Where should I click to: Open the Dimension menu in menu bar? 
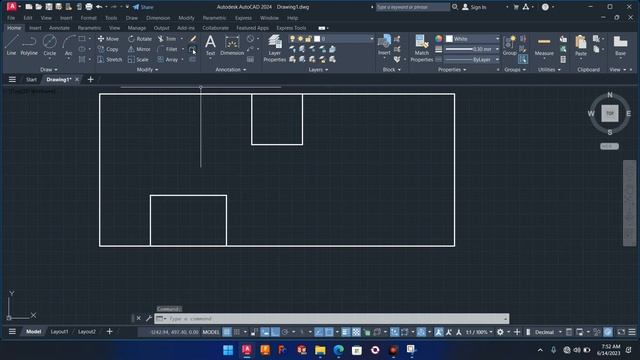point(158,18)
